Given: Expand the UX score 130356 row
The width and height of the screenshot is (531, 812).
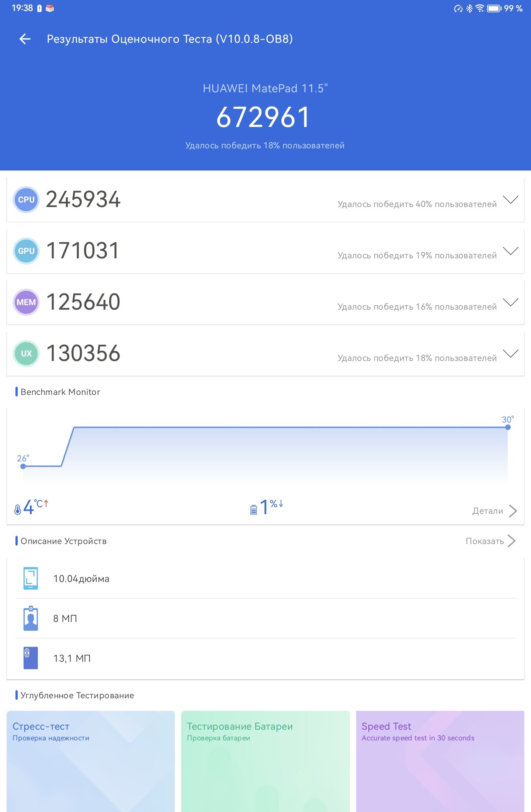Looking at the screenshot, I should [x=511, y=354].
